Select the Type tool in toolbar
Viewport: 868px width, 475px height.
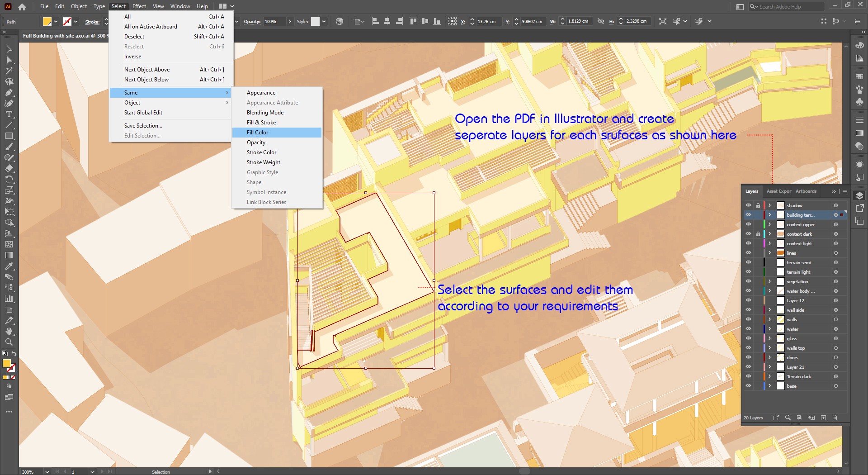coord(9,114)
